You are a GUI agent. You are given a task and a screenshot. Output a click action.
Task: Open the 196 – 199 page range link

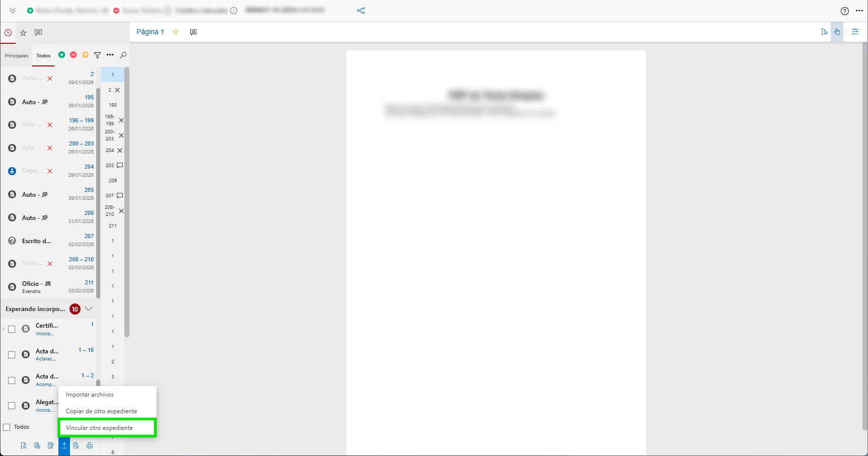pyautogui.click(x=81, y=120)
